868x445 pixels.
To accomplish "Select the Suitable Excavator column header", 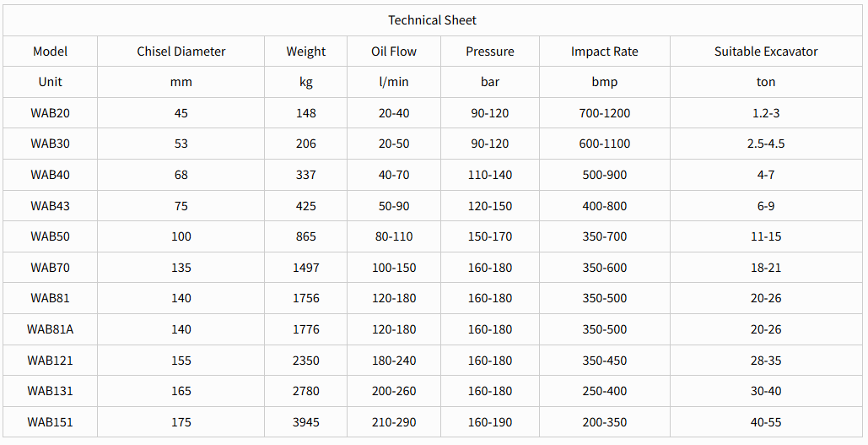I will [766, 52].
